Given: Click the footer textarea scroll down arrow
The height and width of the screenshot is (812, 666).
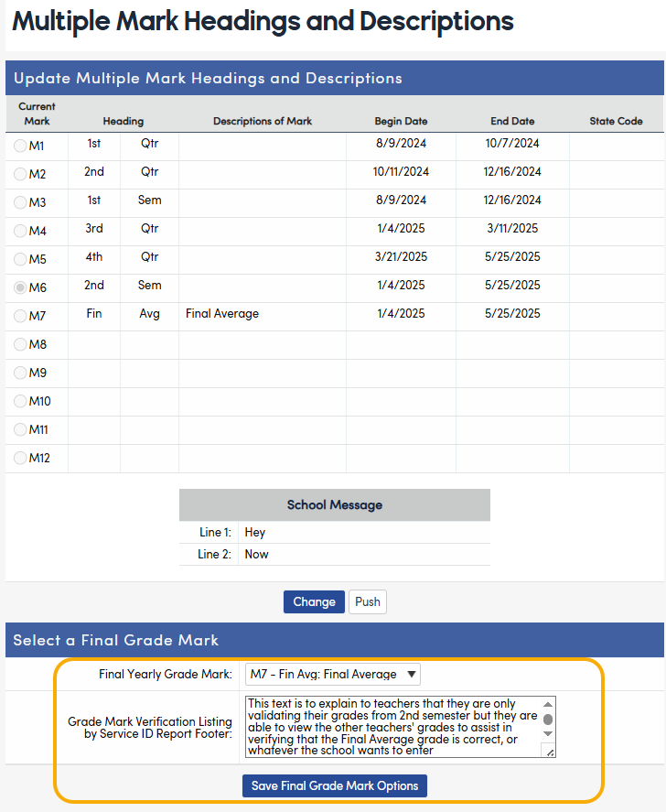Looking at the screenshot, I should 548,734.
